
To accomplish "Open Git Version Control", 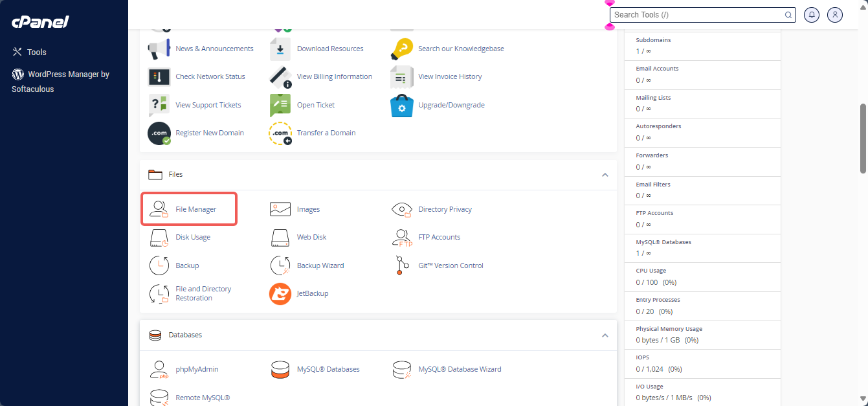I will 451,265.
